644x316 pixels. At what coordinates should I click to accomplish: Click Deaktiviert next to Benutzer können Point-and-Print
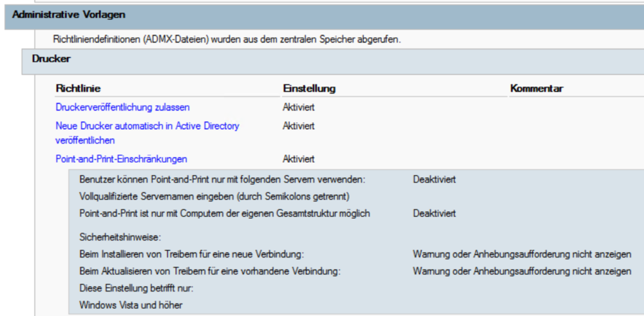[x=434, y=180]
